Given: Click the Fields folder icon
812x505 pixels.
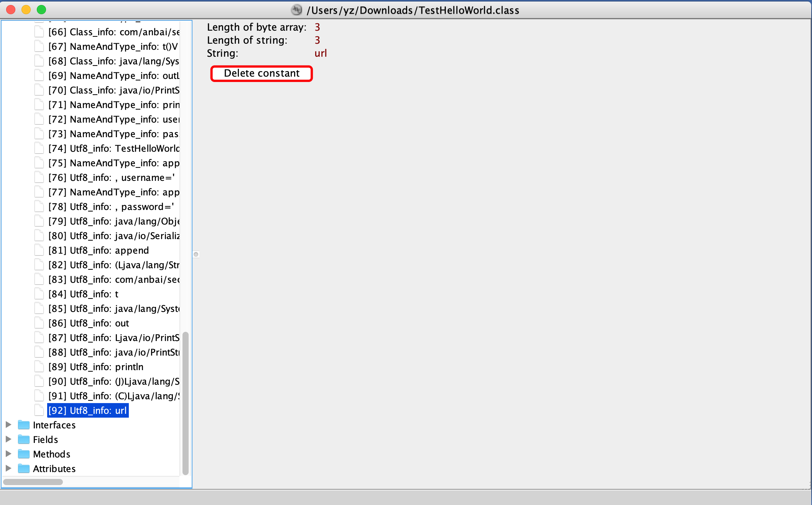Looking at the screenshot, I should click(x=24, y=439).
